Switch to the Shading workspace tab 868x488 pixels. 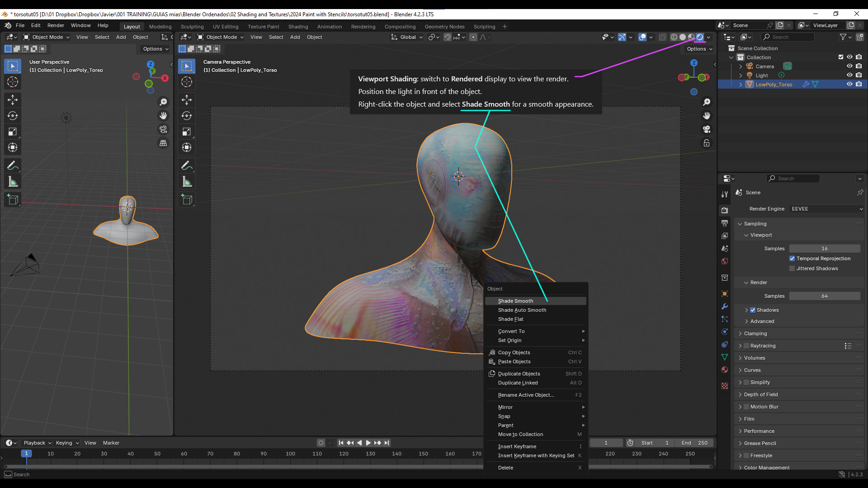(x=298, y=27)
